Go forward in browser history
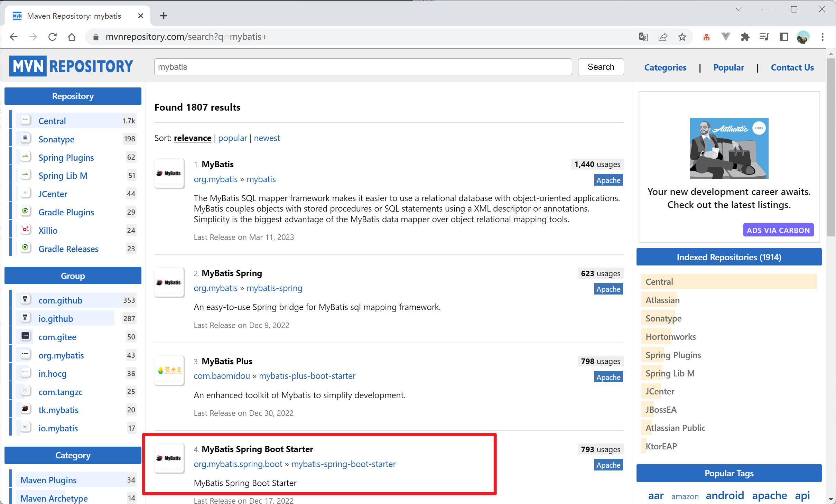Screen dimensions: 836x504 click(x=33, y=37)
